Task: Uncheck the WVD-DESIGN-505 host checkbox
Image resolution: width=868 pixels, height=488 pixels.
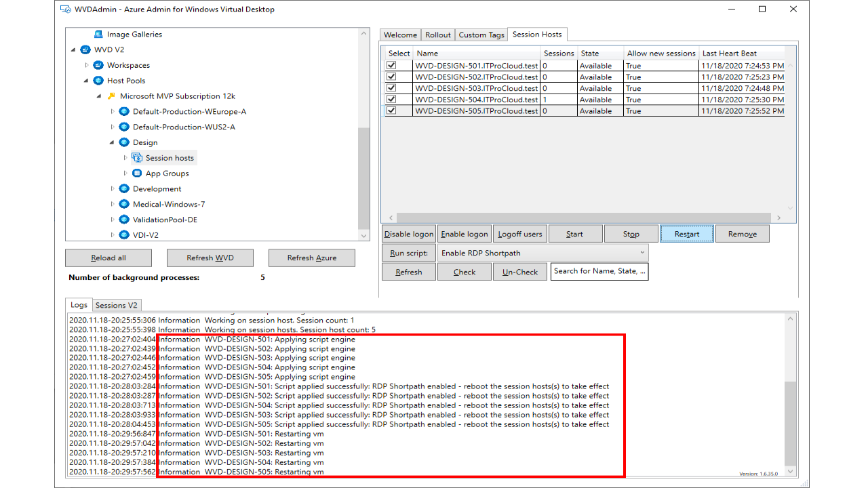Action: point(391,110)
